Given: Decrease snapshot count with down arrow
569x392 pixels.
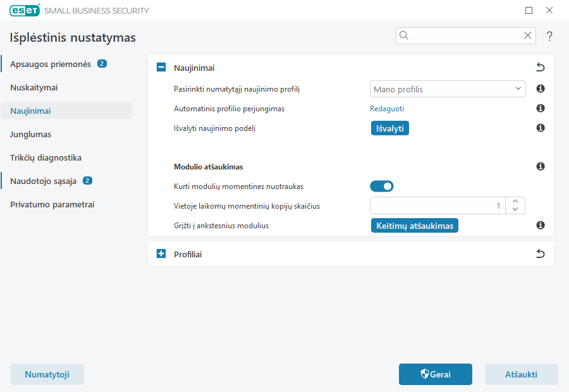Looking at the screenshot, I should point(515,209).
